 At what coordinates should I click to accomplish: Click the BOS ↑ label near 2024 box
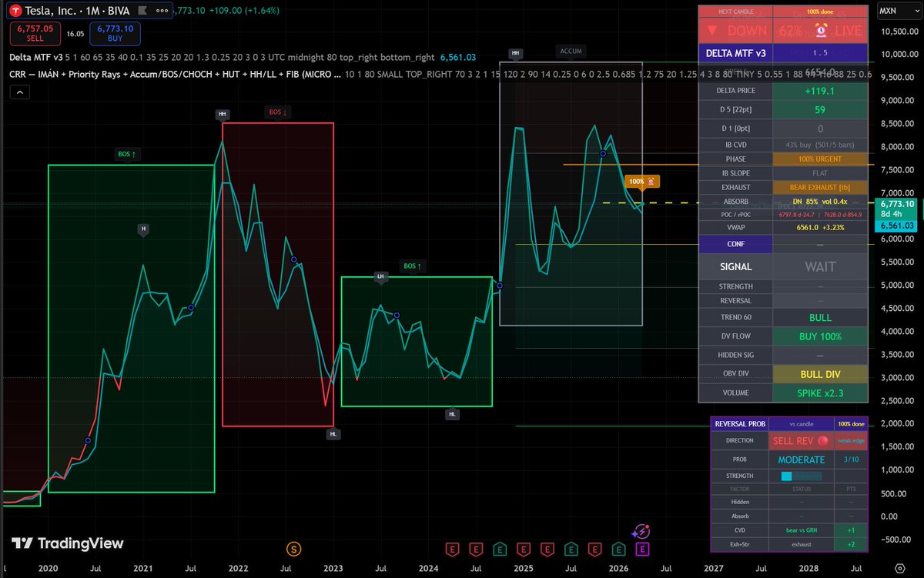click(x=413, y=266)
